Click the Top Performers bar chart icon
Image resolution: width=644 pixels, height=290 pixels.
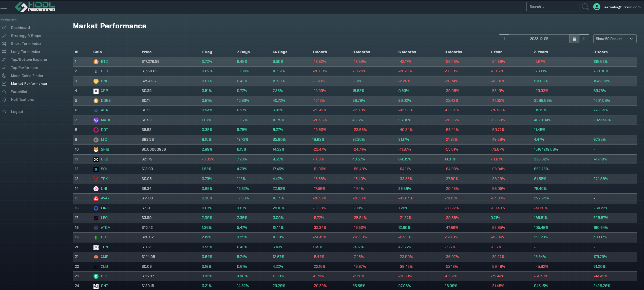click(x=4, y=68)
